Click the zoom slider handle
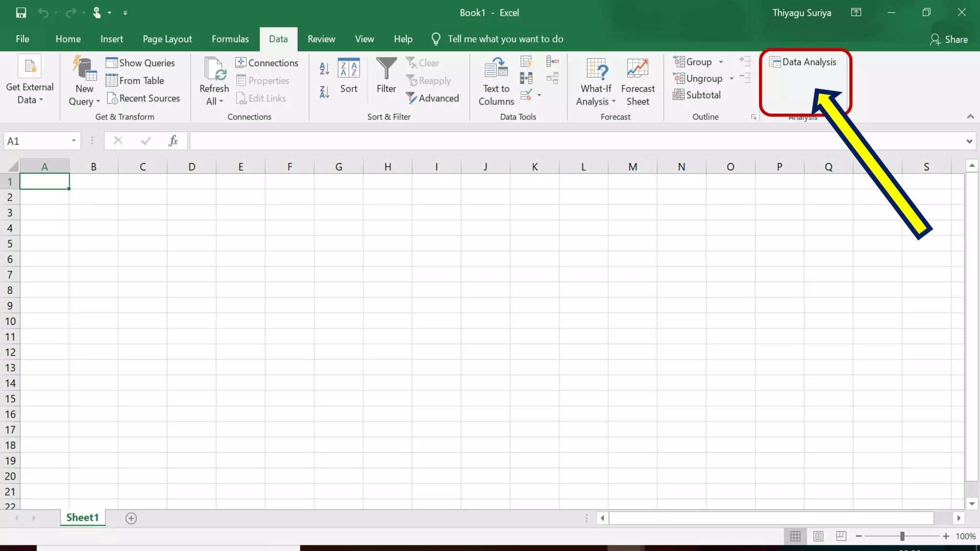This screenshot has width=980, height=551. click(902, 537)
